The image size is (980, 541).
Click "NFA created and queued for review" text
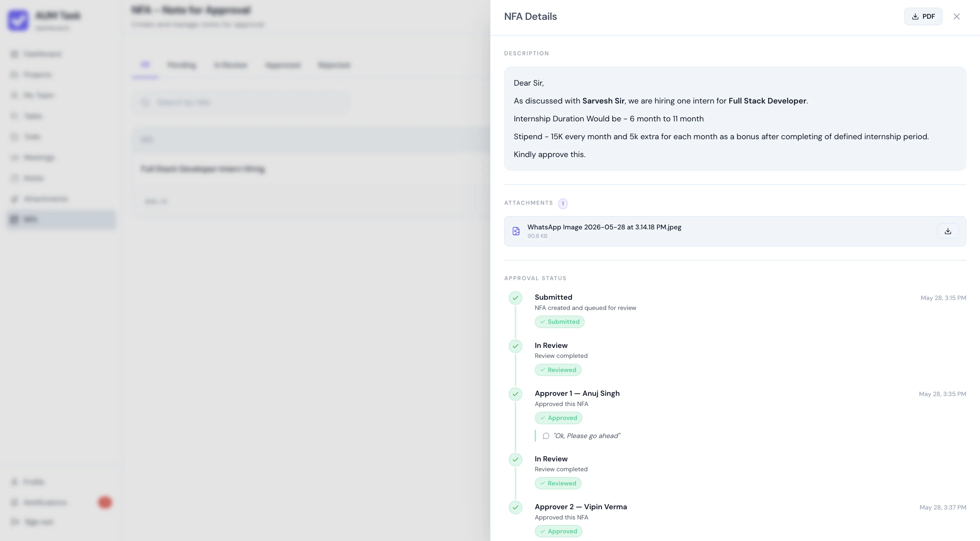586,308
